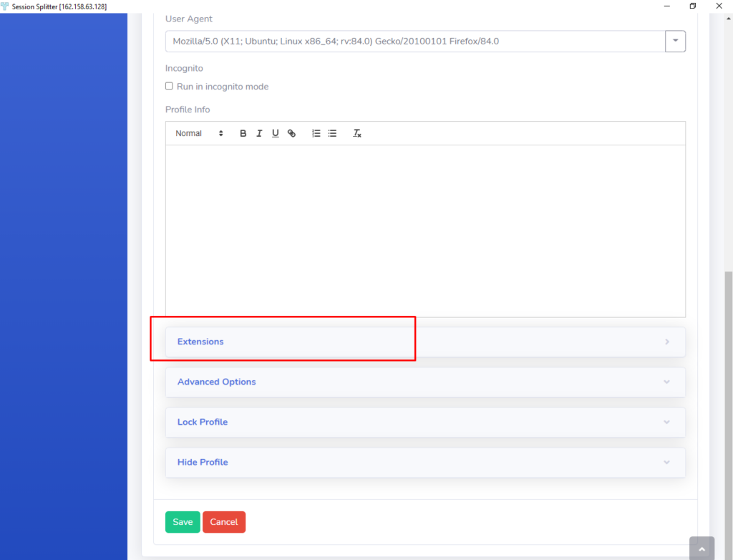
Task: Click the green Save button
Action: 183,522
